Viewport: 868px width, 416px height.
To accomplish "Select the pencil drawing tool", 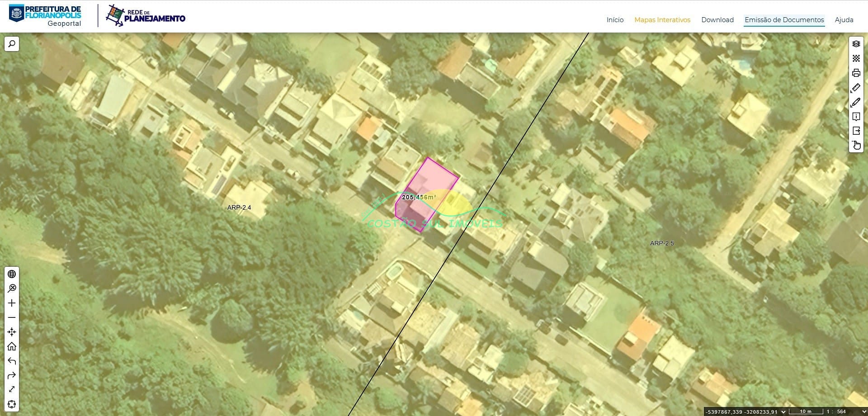I will click(856, 102).
